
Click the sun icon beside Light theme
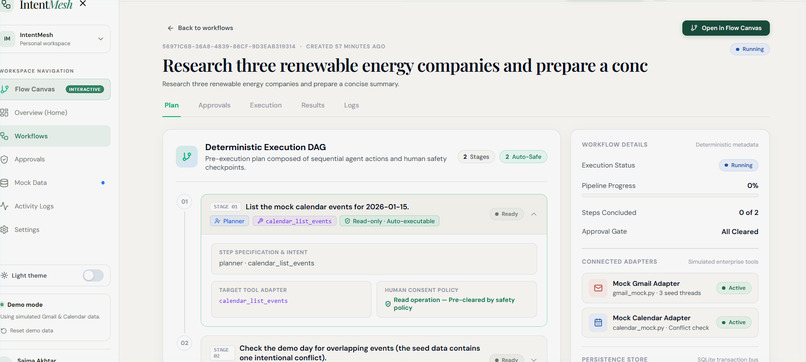(5, 276)
